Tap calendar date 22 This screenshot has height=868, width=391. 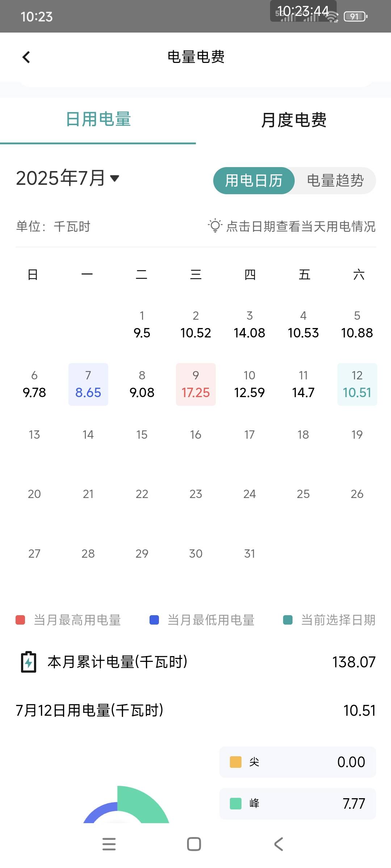point(142,494)
